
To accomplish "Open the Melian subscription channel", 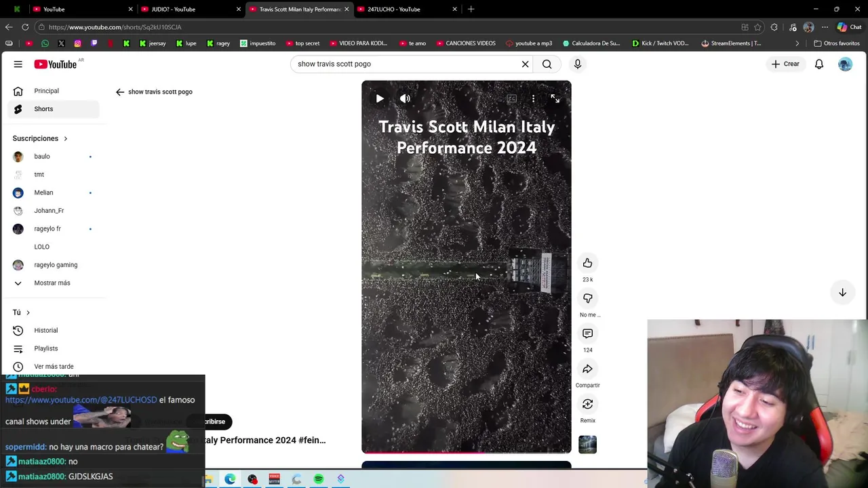I will [x=53, y=192].
